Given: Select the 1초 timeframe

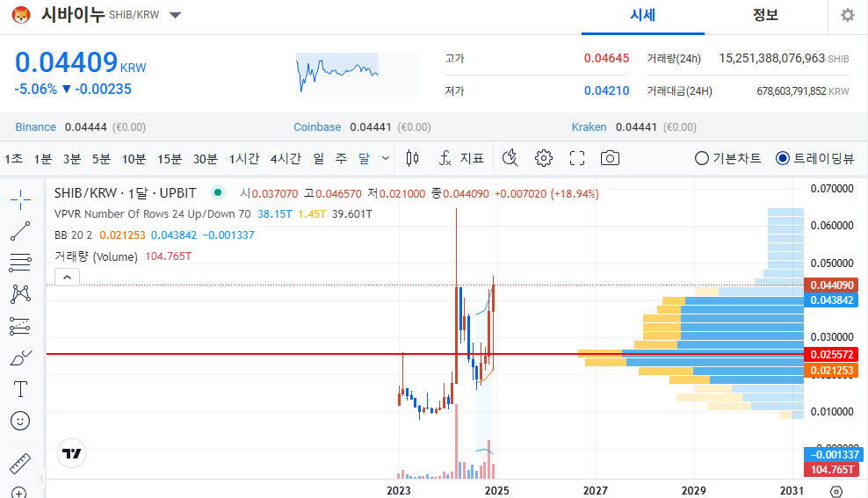Looking at the screenshot, I should tap(14, 159).
